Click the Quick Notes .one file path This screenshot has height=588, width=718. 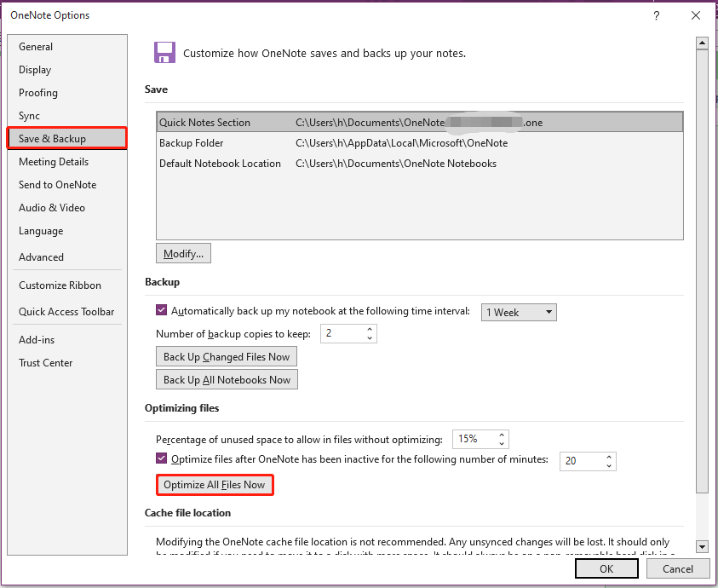[x=419, y=123]
